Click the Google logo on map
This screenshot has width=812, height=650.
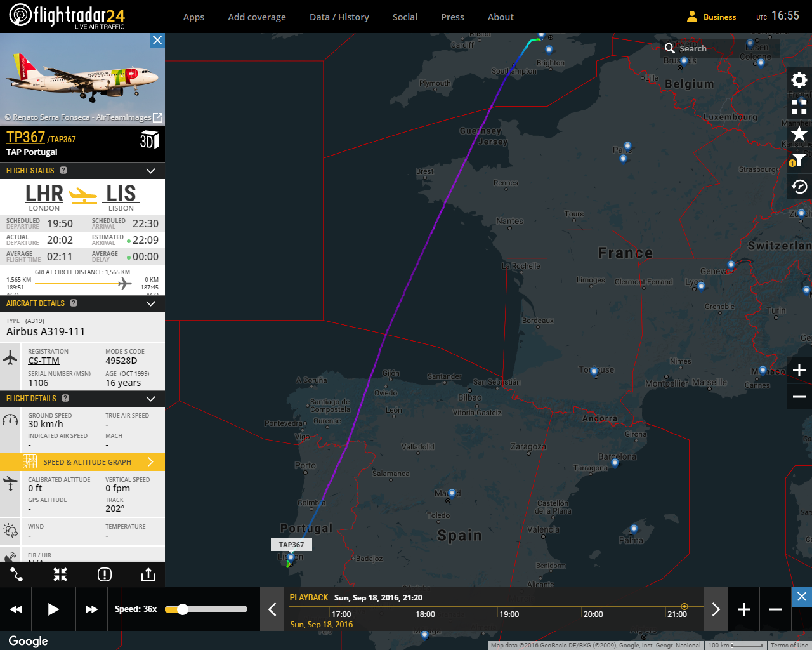(x=28, y=641)
